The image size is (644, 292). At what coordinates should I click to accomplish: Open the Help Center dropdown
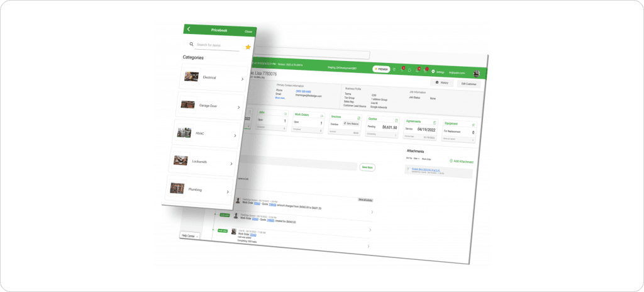point(190,236)
